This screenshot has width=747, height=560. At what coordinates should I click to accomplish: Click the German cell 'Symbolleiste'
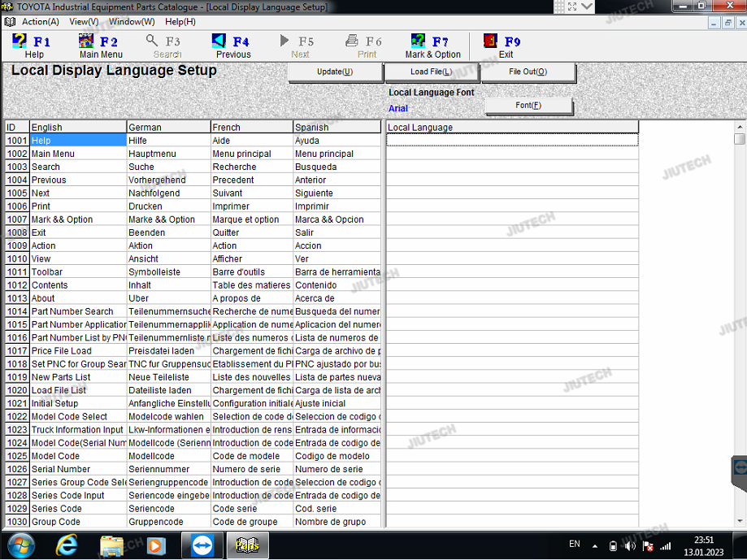(168, 272)
